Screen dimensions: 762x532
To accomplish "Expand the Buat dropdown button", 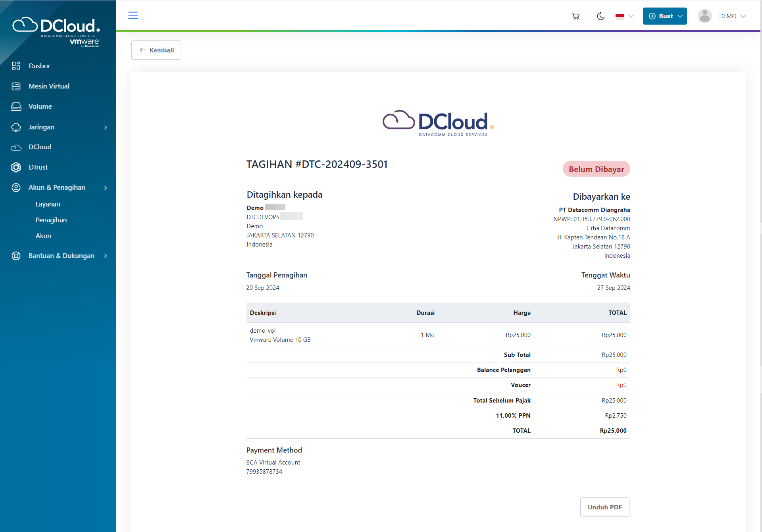I will pyautogui.click(x=664, y=16).
